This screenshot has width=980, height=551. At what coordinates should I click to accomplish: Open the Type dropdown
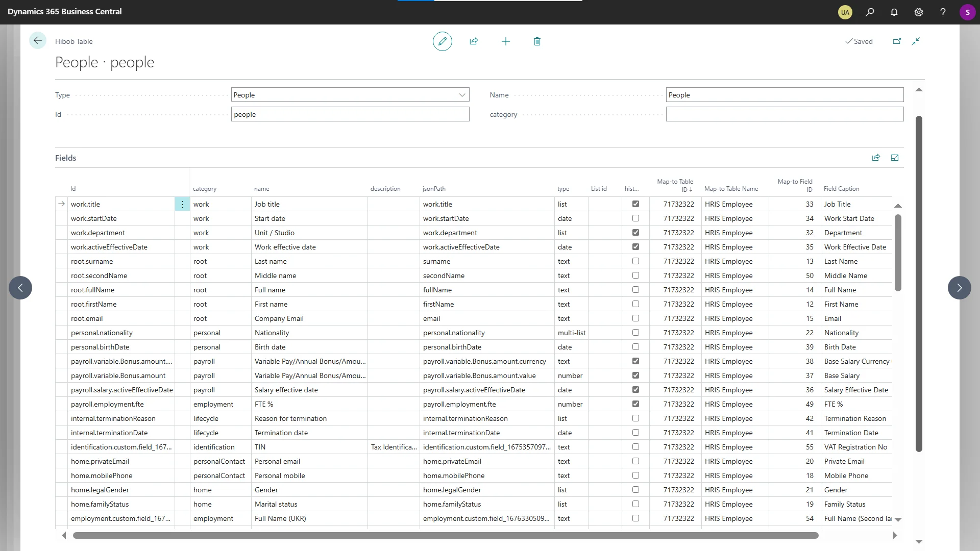[461, 95]
